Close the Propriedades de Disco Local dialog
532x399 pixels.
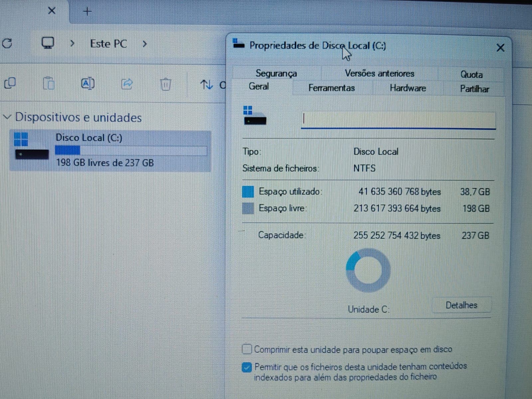tap(500, 48)
